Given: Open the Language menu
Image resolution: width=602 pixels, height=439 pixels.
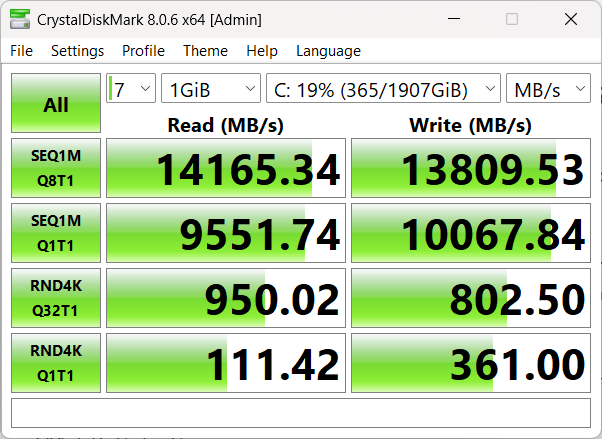Looking at the screenshot, I should 328,51.
